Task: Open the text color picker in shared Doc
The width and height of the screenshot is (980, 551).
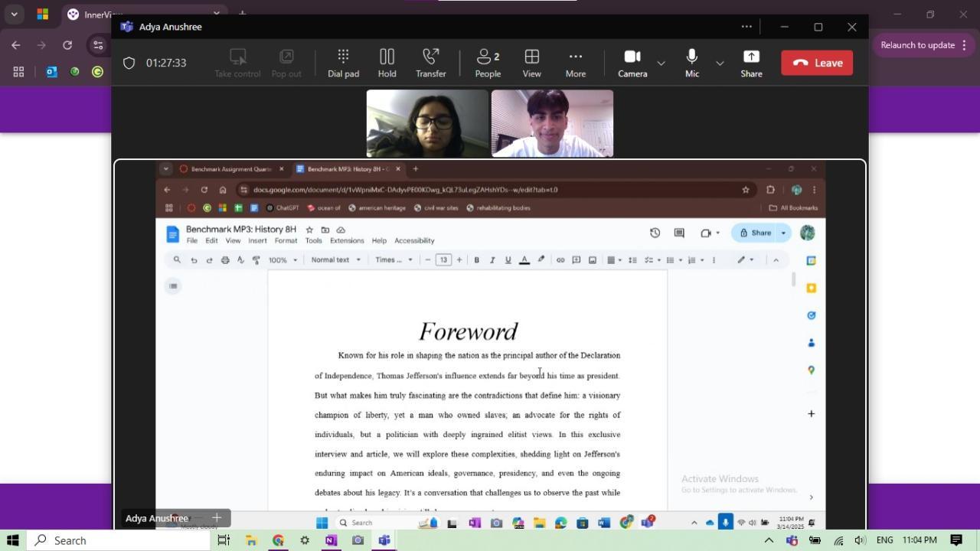Action: click(524, 260)
